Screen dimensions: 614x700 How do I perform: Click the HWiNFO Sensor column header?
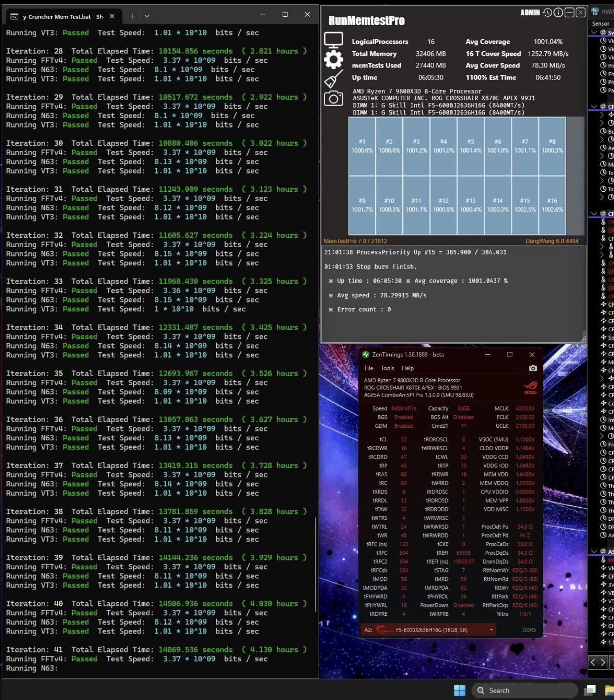(601, 23)
